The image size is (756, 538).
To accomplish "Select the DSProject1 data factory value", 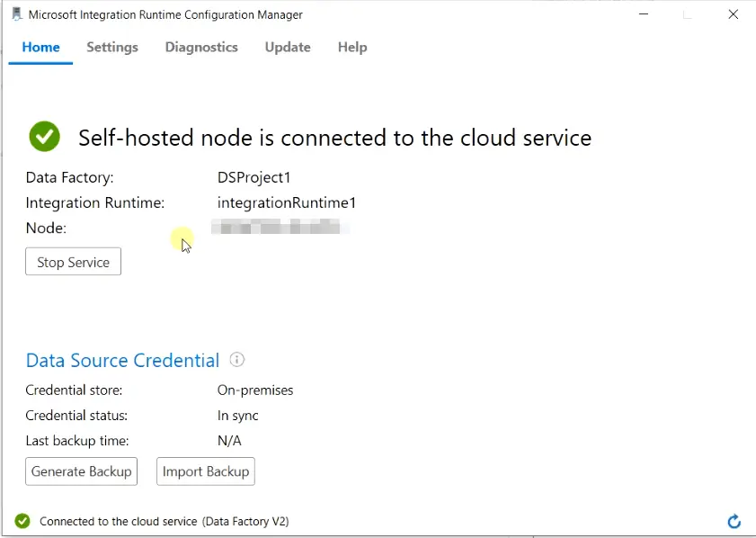I will pos(254,177).
